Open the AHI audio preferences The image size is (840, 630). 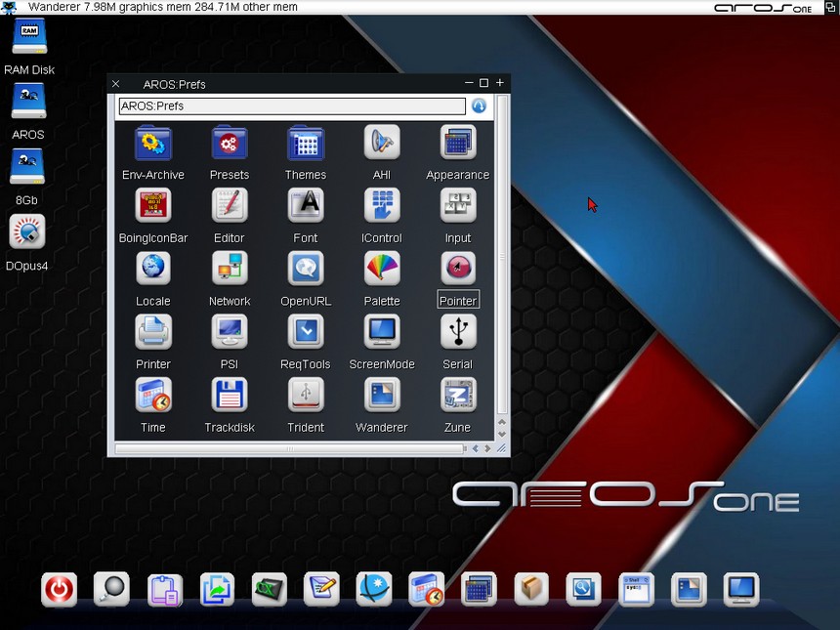click(x=381, y=143)
